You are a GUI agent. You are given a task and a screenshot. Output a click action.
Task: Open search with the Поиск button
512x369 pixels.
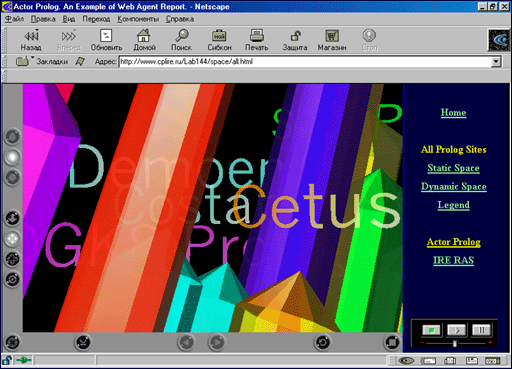pos(181,40)
